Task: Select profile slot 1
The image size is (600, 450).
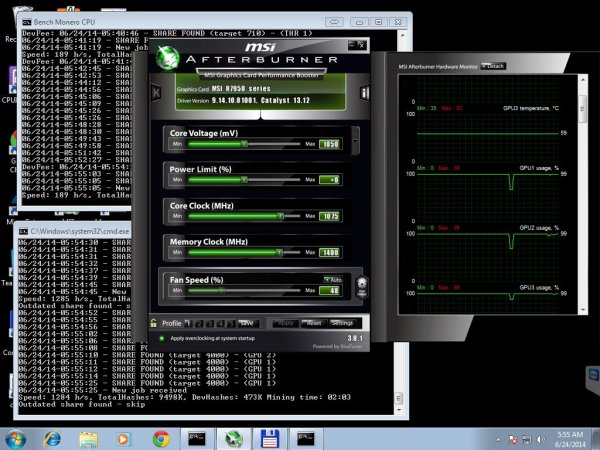Action: pyautogui.click(x=188, y=323)
